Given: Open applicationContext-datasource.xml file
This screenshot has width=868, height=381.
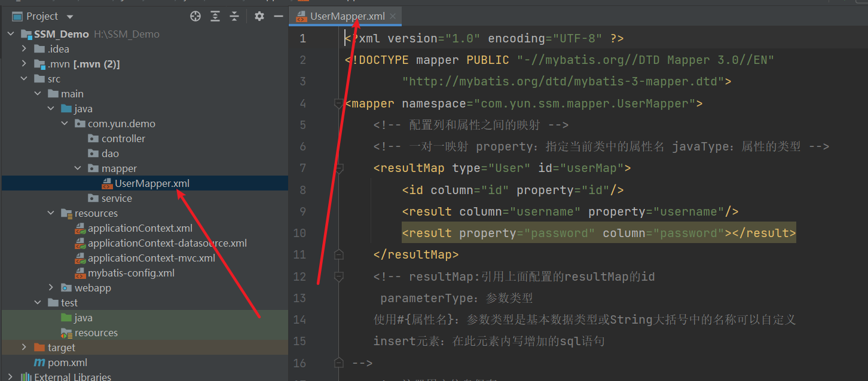Looking at the screenshot, I should point(167,243).
